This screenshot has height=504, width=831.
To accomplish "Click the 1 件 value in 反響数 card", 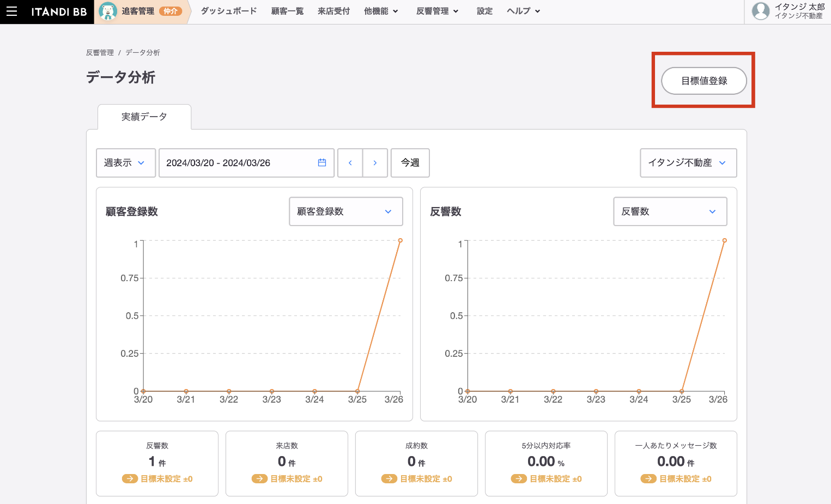I will (157, 462).
